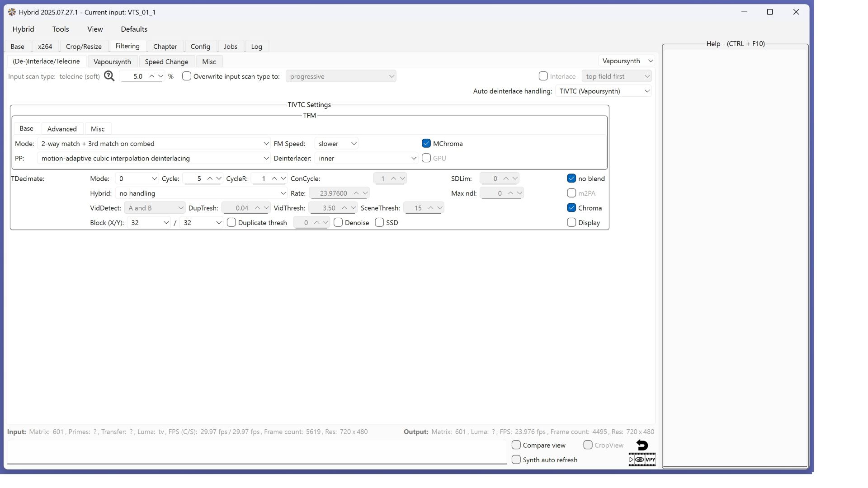Select the Advanced TFM tab
The height and width of the screenshot is (488, 868).
(x=62, y=129)
